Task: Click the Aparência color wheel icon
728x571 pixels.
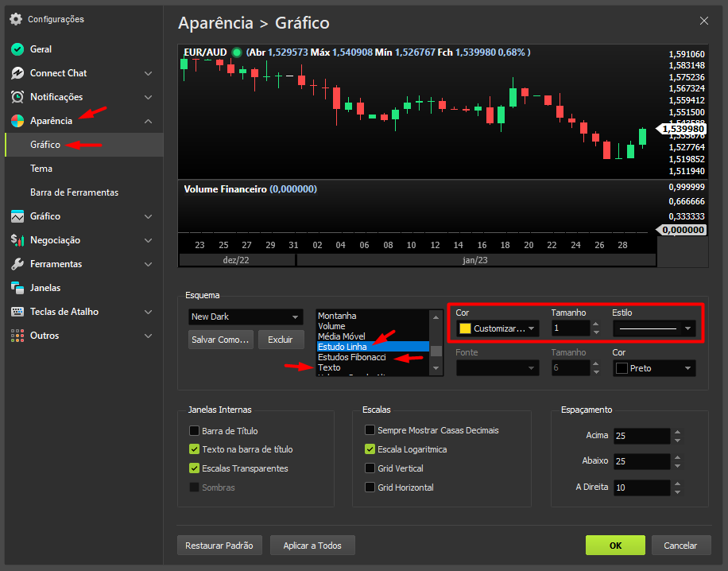Action: coord(17,121)
